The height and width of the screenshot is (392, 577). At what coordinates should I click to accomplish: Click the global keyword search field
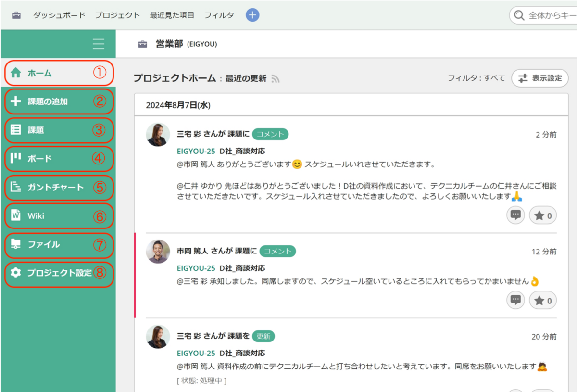548,15
